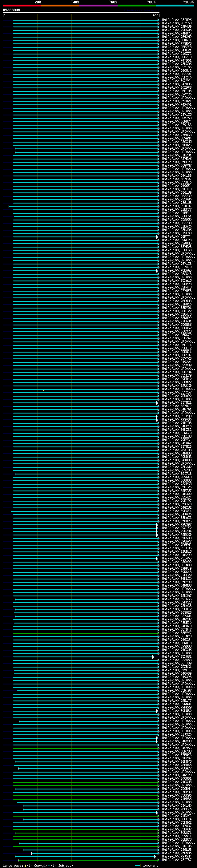Select the UniRef100_Q6PBC4 label
The height and width of the screenshot is (868, 197).
click(x=177, y=121)
